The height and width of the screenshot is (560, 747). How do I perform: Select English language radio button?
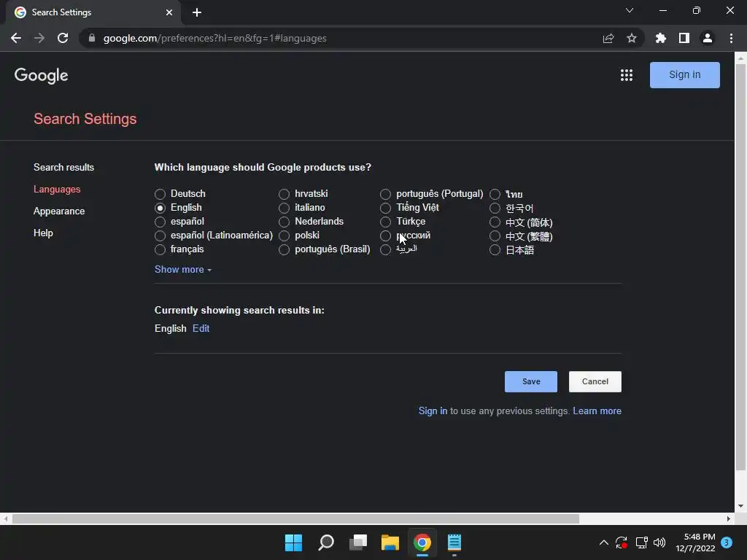coord(160,208)
